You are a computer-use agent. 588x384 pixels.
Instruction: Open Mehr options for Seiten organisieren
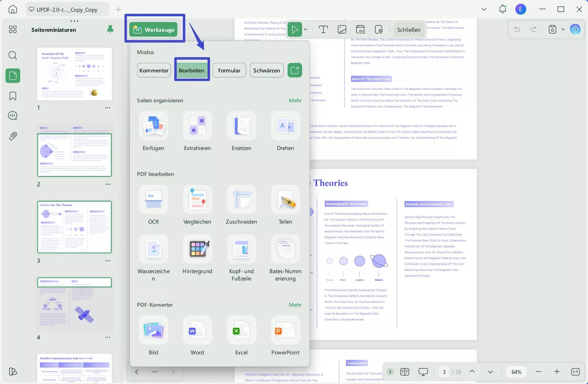[295, 100]
